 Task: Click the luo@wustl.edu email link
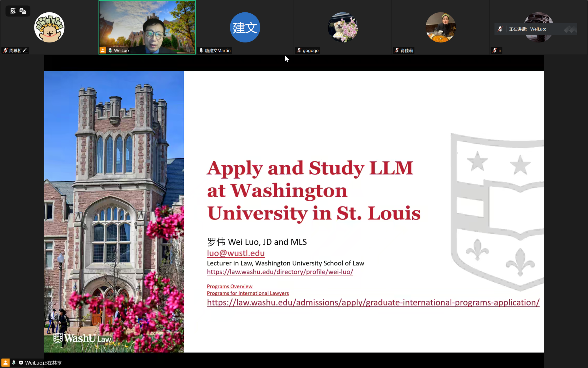pyautogui.click(x=236, y=253)
